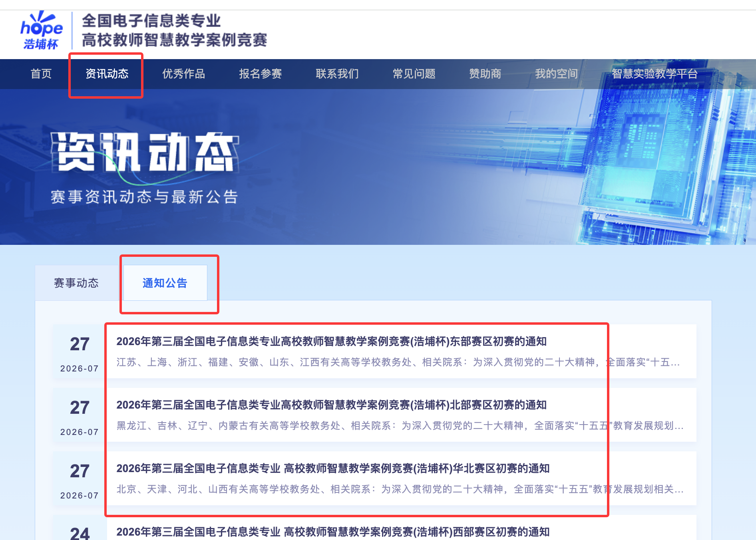756x540 pixels.
Task: Open the 北部赛区初赛的通知 announcement
Action: click(x=332, y=405)
